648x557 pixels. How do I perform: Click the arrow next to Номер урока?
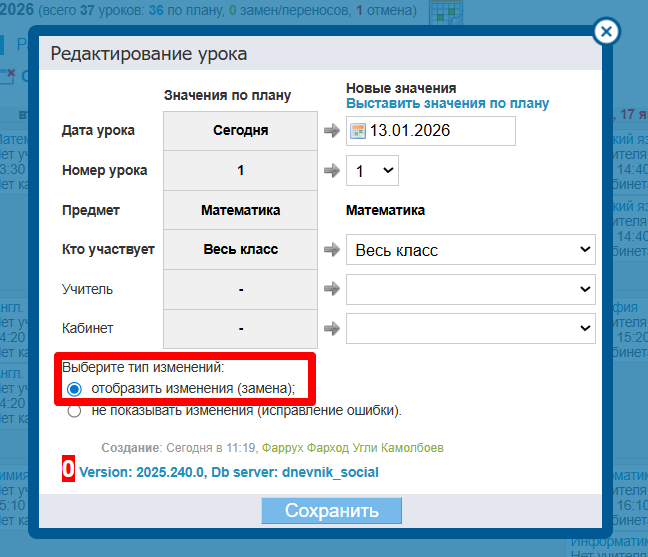click(332, 171)
